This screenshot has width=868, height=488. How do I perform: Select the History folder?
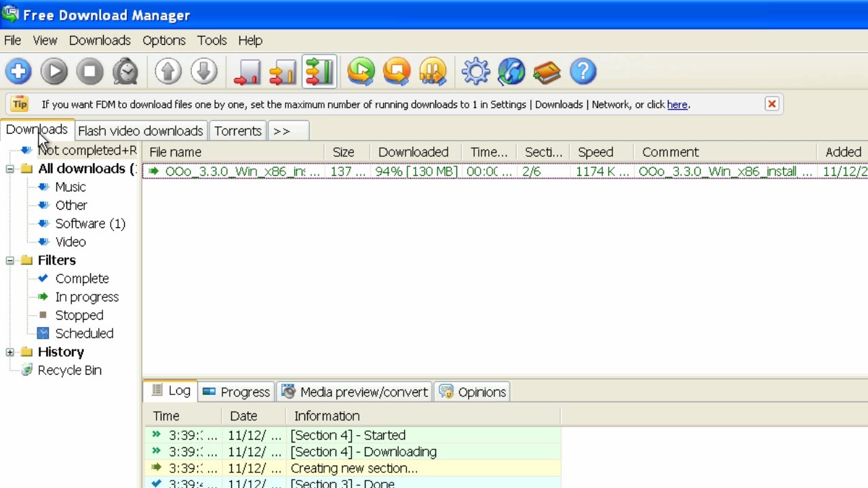coord(61,352)
